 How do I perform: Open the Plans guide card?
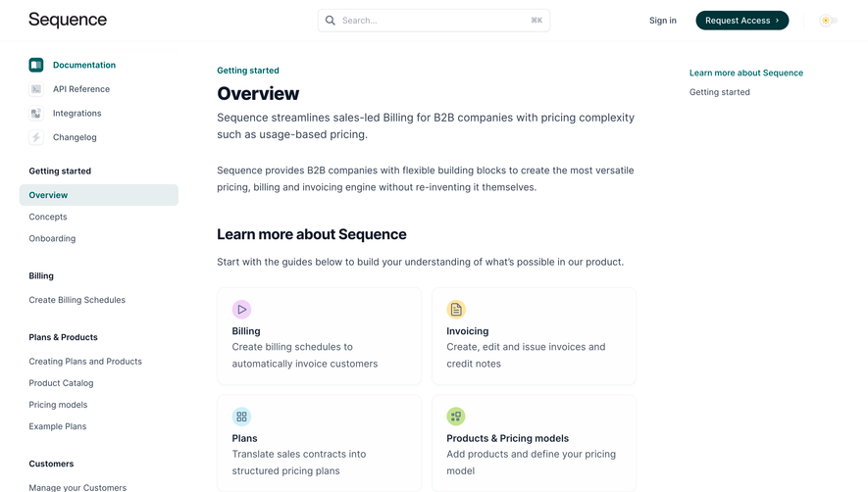point(319,443)
